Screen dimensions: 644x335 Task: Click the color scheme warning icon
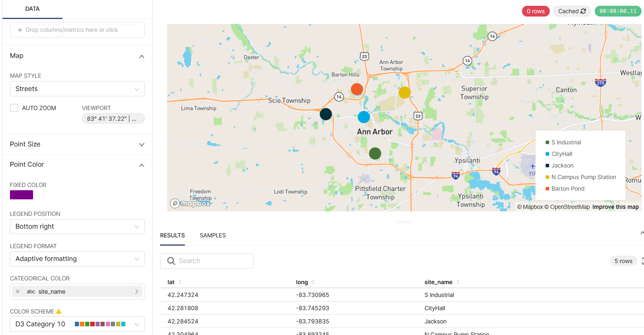59,311
